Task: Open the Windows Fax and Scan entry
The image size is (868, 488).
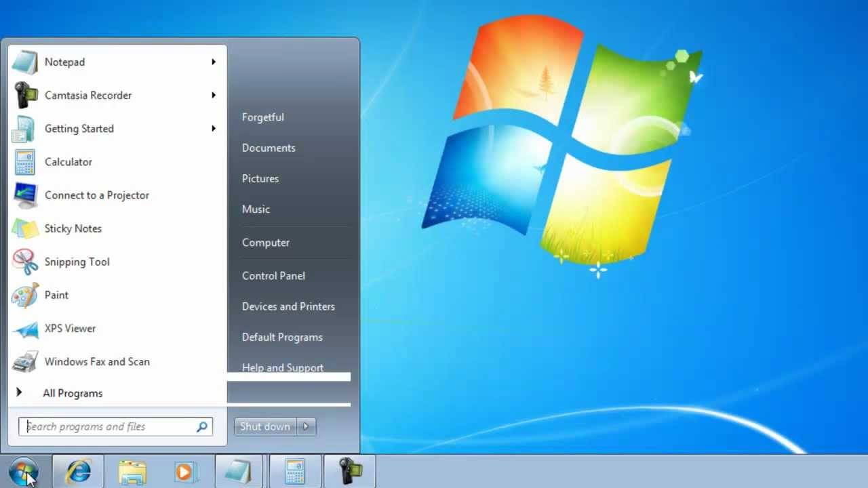Action: click(117, 361)
